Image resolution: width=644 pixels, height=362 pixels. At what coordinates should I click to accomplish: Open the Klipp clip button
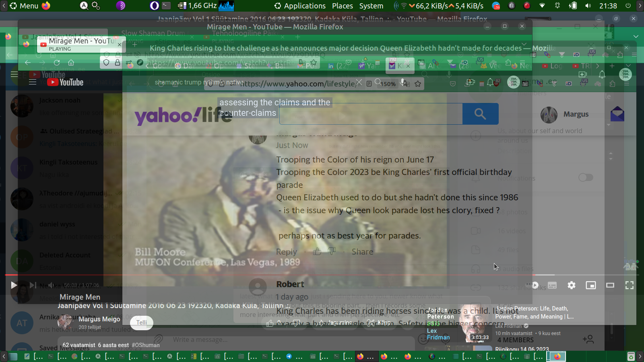coord(379,323)
